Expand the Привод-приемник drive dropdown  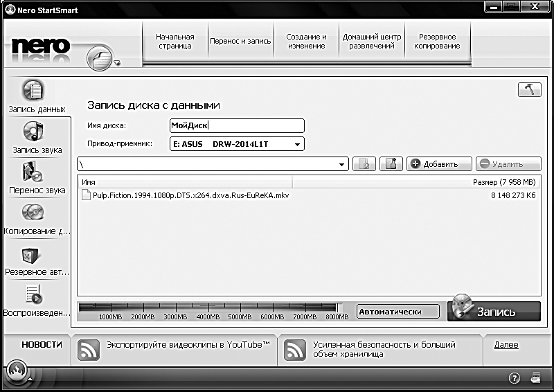tap(297, 144)
